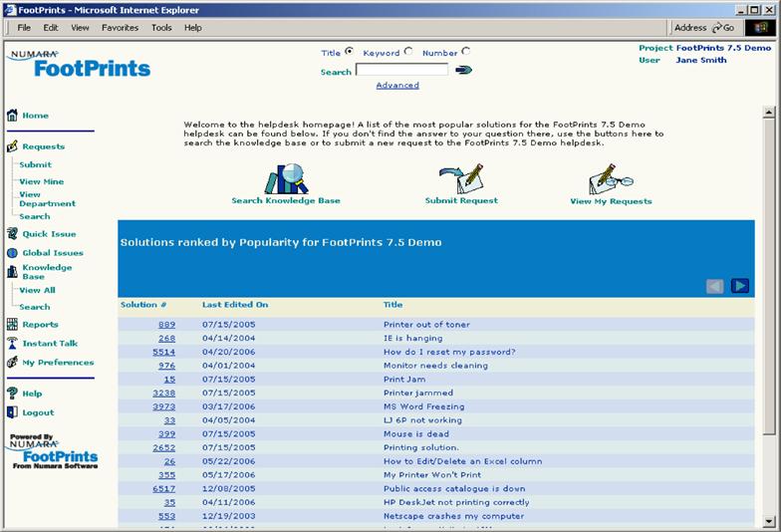Click the Title column header
Screen dimensions: 781x532
tap(392, 305)
